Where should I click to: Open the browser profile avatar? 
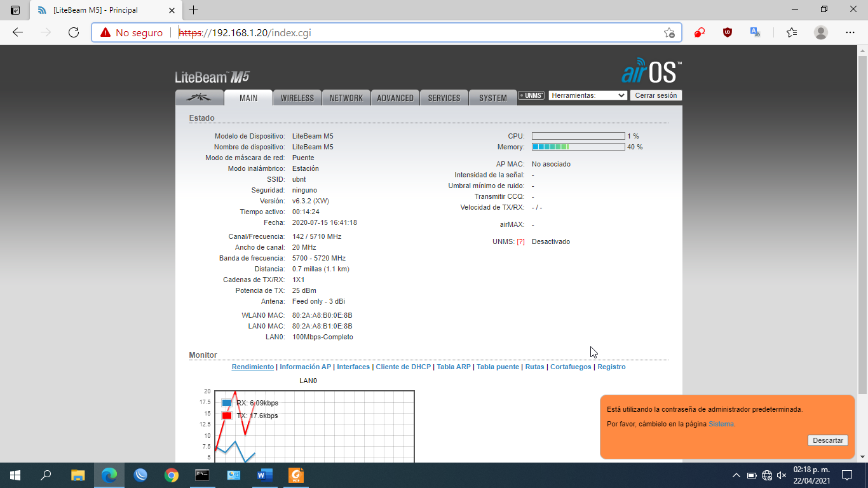(x=821, y=32)
